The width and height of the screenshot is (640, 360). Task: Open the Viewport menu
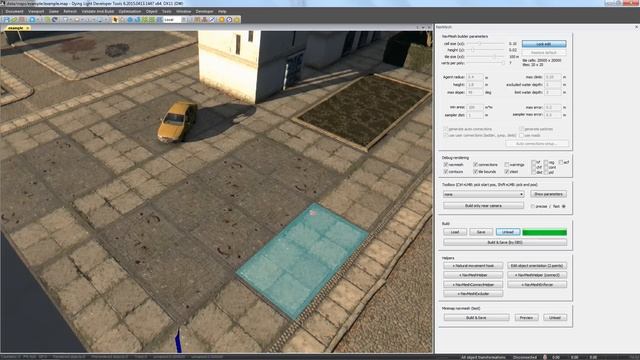[36, 11]
